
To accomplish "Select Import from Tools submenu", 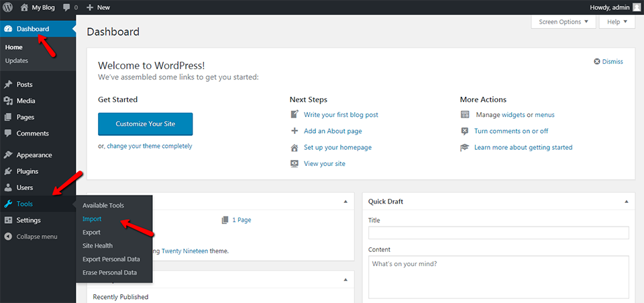I will click(x=92, y=219).
